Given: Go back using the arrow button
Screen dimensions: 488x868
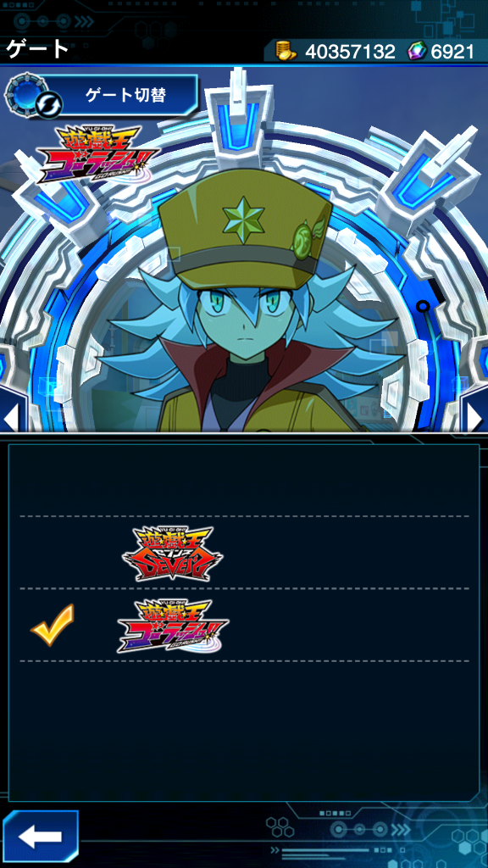Looking at the screenshot, I should [40, 837].
